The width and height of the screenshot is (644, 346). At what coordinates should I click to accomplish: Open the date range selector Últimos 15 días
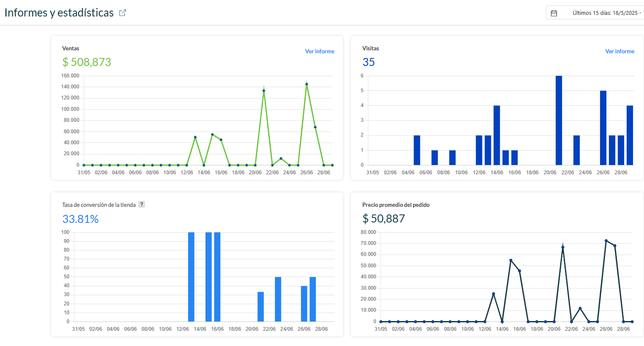pos(595,13)
